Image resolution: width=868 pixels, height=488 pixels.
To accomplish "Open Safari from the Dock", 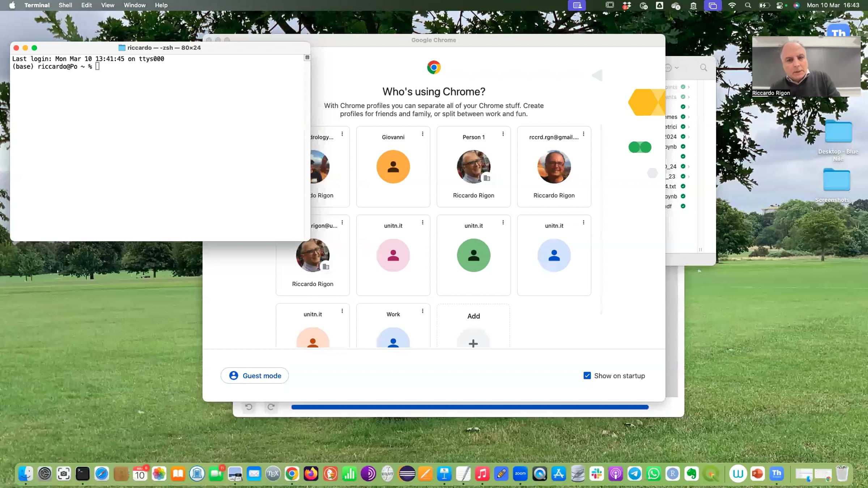I will tap(102, 474).
